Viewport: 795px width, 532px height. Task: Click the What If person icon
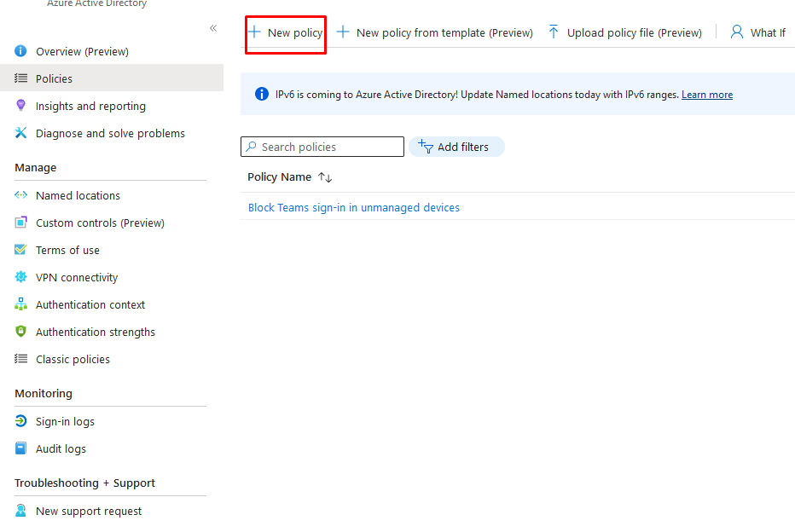tap(737, 32)
